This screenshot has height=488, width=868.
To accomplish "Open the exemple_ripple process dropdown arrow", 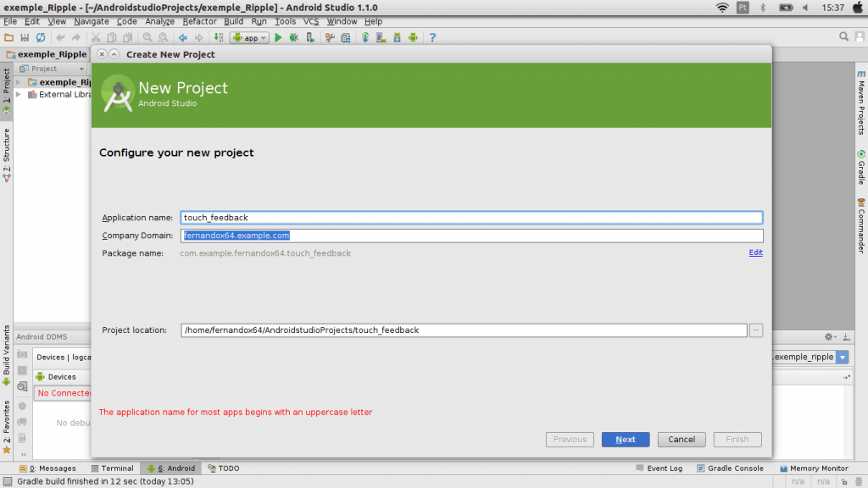I will click(x=843, y=357).
